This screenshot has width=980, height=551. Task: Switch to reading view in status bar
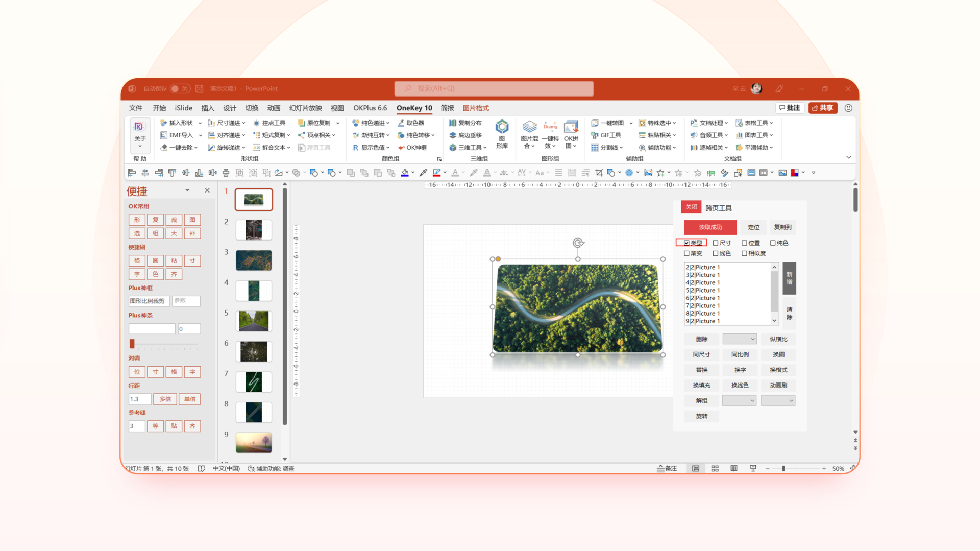coord(733,468)
